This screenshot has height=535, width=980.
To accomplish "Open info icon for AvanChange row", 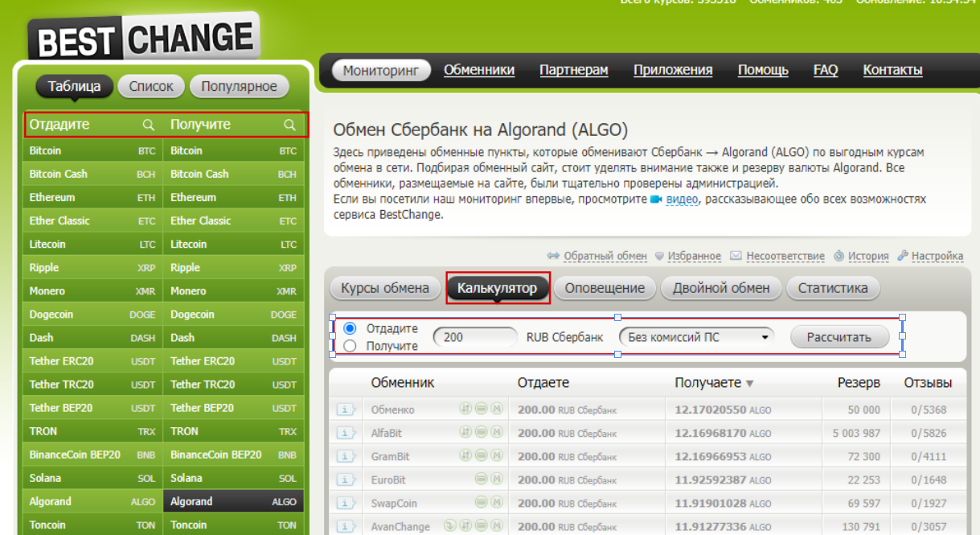I will pos(346,526).
